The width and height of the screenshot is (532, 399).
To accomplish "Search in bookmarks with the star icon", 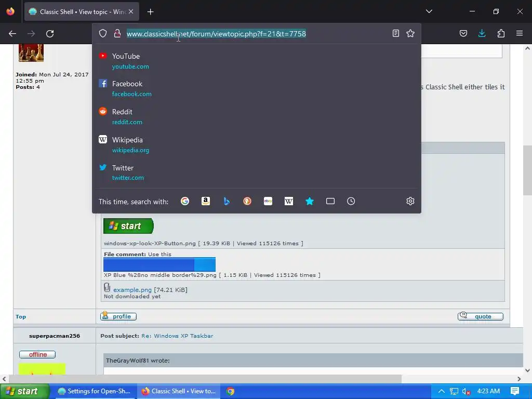I will tap(310, 201).
